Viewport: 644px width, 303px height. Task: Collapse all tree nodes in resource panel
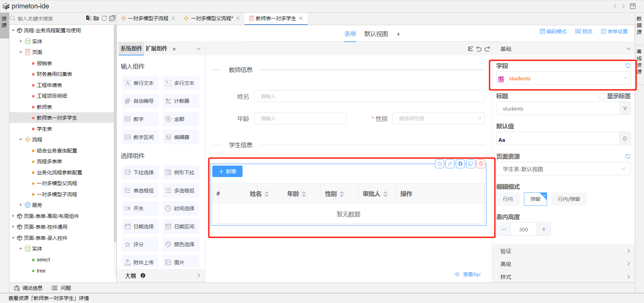point(112,18)
